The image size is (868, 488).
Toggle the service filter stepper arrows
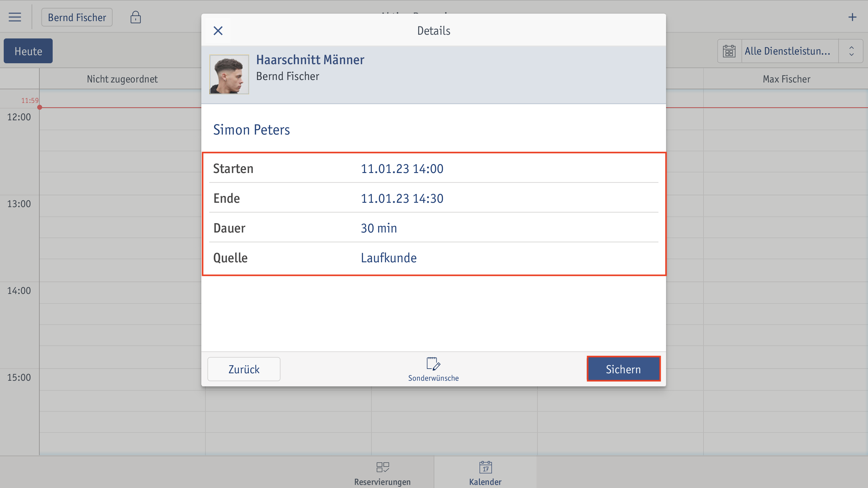[851, 51]
